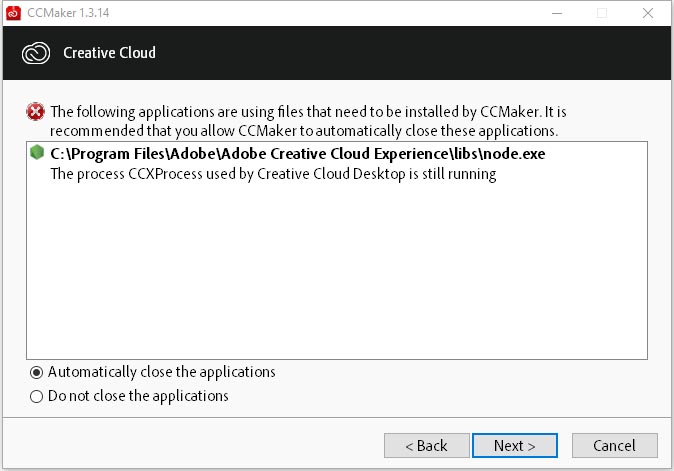Click the red error icon beside warning
The width and height of the screenshot is (674, 471).
(x=36, y=112)
